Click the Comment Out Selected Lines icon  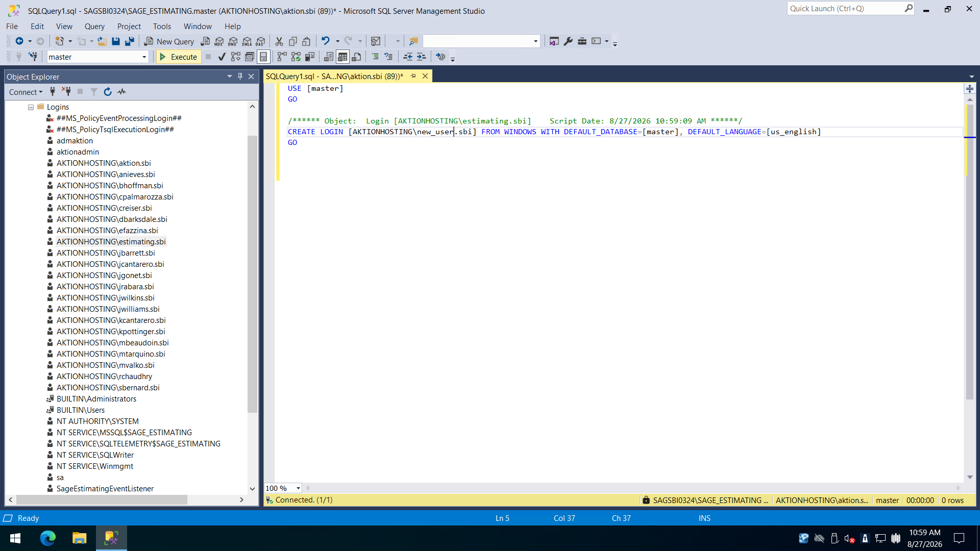375,57
